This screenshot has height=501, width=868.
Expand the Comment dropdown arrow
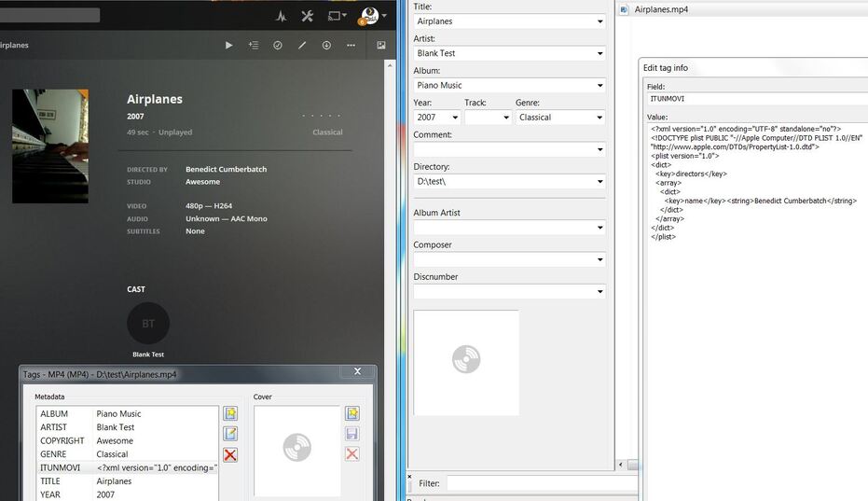coord(600,149)
